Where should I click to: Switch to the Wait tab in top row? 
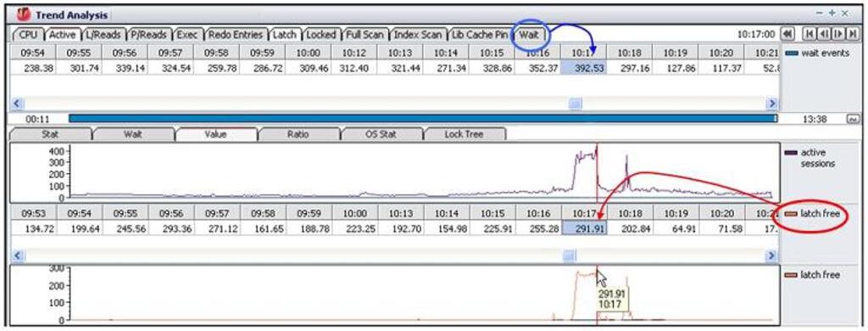(x=529, y=35)
